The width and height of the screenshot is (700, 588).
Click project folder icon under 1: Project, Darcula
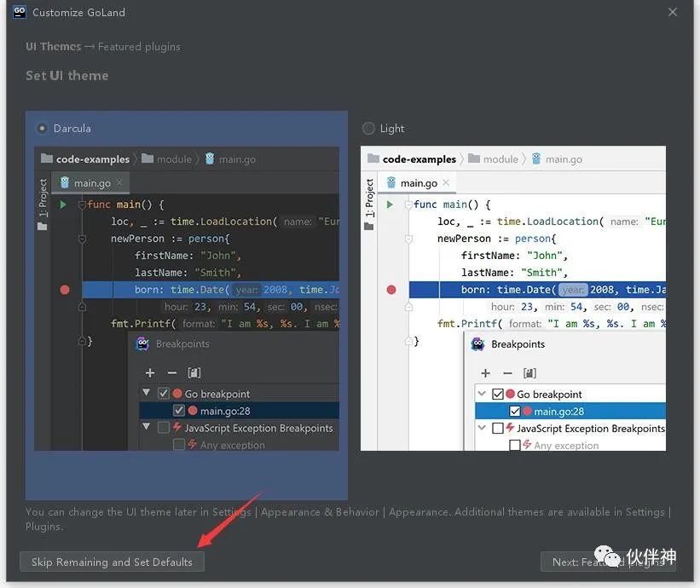pyautogui.click(x=43, y=227)
